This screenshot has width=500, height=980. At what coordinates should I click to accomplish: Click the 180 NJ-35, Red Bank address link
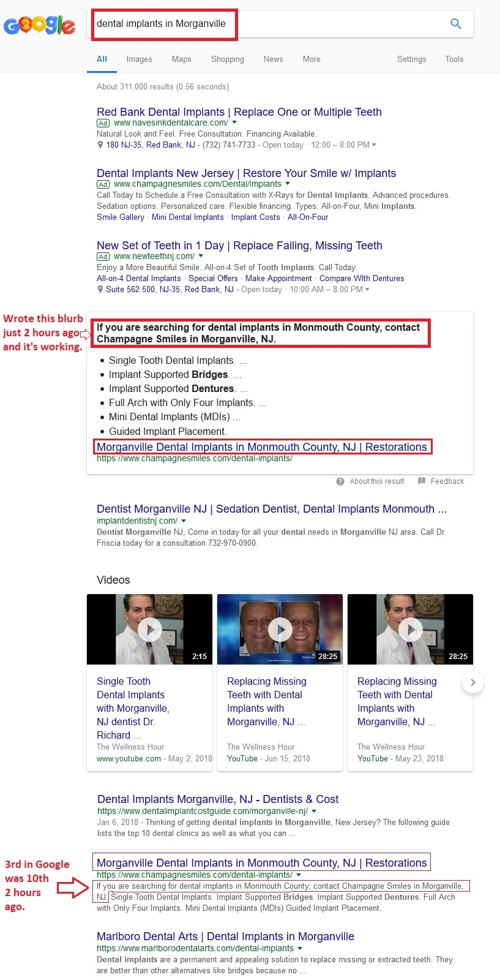151,145
